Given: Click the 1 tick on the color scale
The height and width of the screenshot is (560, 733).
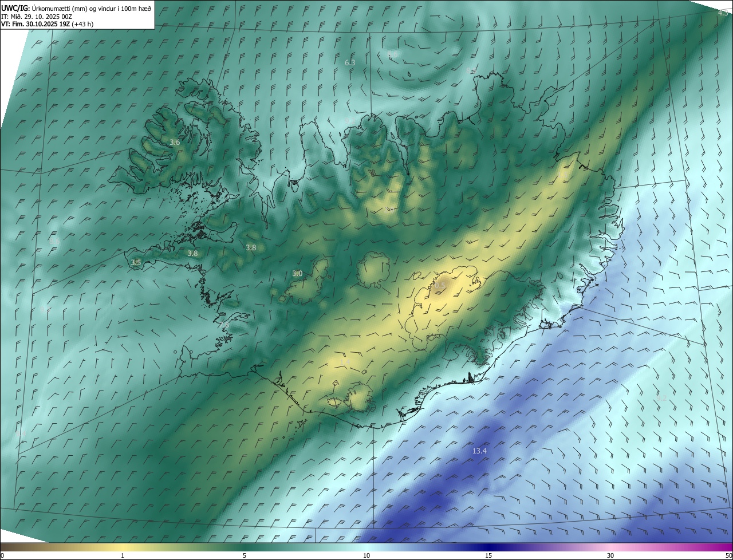Looking at the screenshot, I should (123, 555).
